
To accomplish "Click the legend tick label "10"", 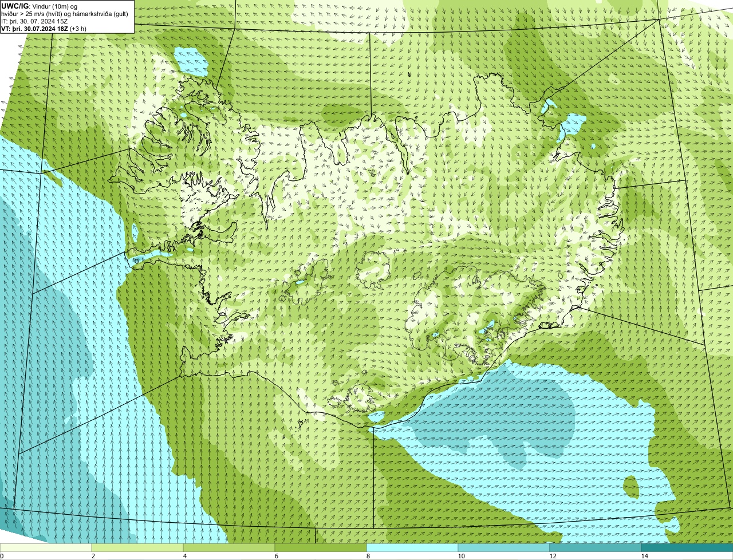I will click(x=461, y=556).
